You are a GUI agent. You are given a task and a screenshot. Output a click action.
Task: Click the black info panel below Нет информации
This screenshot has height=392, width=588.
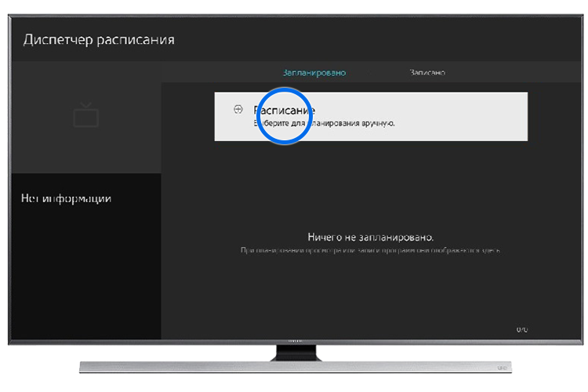coord(85,274)
